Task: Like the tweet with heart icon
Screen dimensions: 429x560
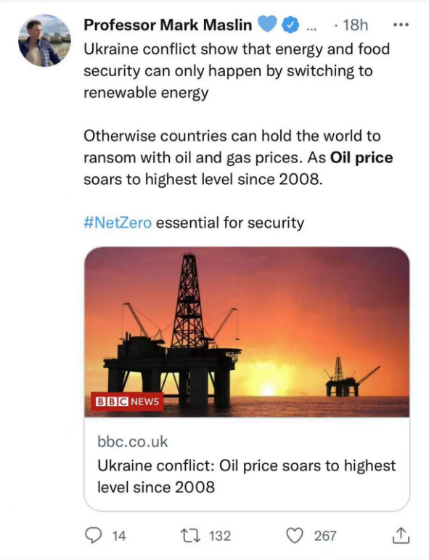Action: pos(295,535)
